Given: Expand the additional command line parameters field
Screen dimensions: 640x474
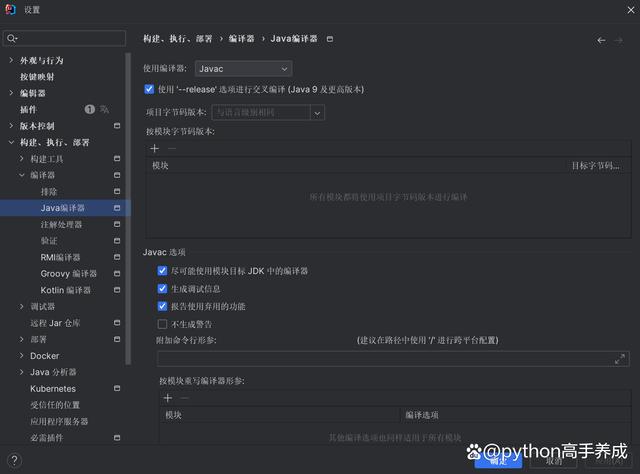Looking at the screenshot, I should 620,359.
